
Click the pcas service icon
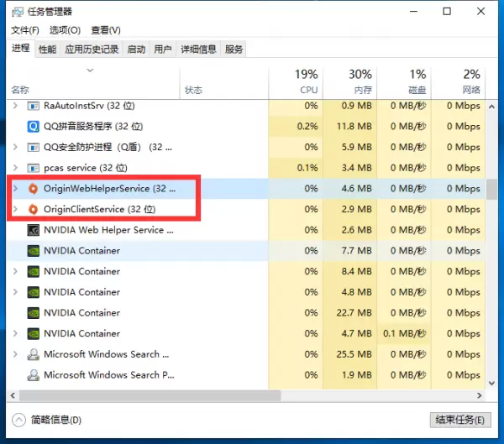click(33, 168)
